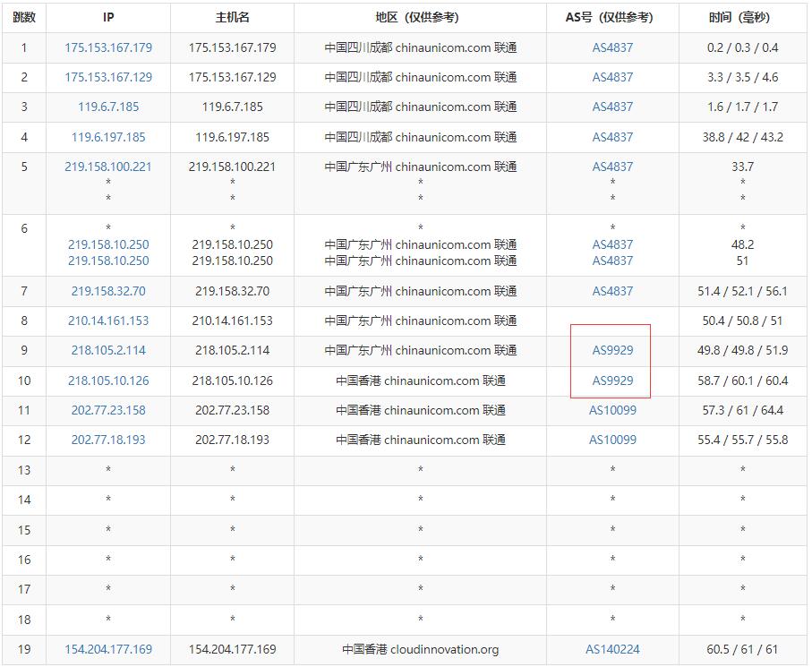Select hostname cell 202.77.18.193

(x=232, y=440)
